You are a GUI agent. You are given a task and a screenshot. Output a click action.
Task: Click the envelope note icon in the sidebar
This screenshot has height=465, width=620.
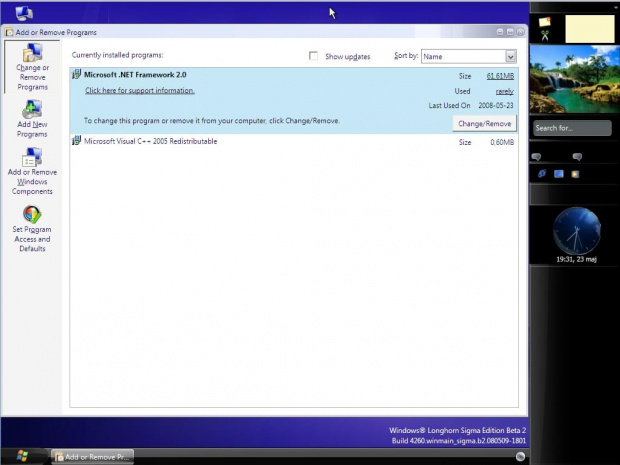(544, 22)
